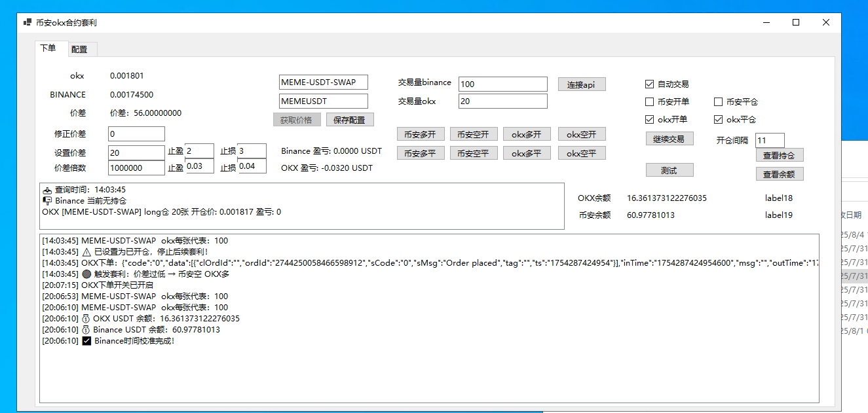Click the label19 text
868x413 pixels.
point(778,215)
